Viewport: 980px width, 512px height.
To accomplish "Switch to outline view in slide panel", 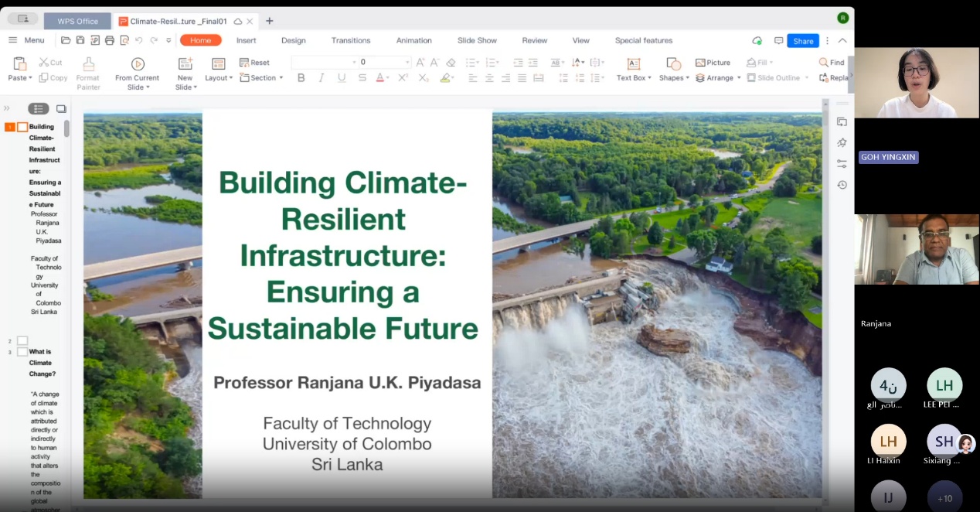I will 38,109.
